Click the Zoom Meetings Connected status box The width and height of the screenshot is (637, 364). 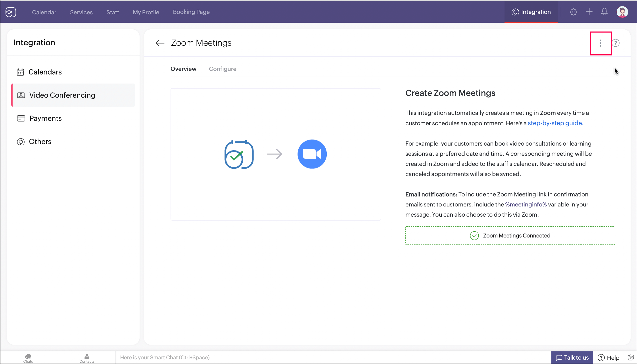click(510, 236)
